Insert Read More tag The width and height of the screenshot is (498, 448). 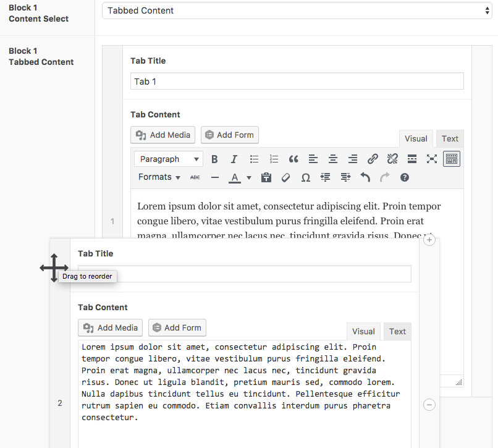point(412,159)
